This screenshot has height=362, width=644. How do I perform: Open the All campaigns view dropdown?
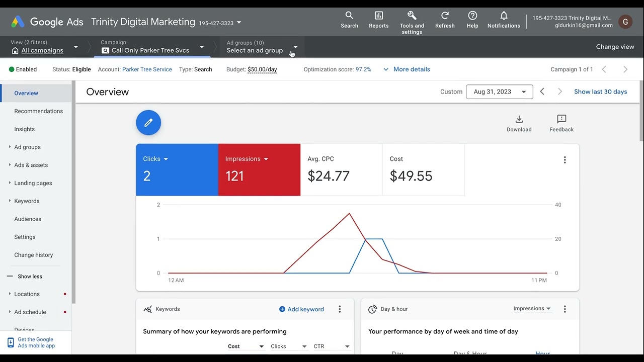pyautogui.click(x=76, y=47)
